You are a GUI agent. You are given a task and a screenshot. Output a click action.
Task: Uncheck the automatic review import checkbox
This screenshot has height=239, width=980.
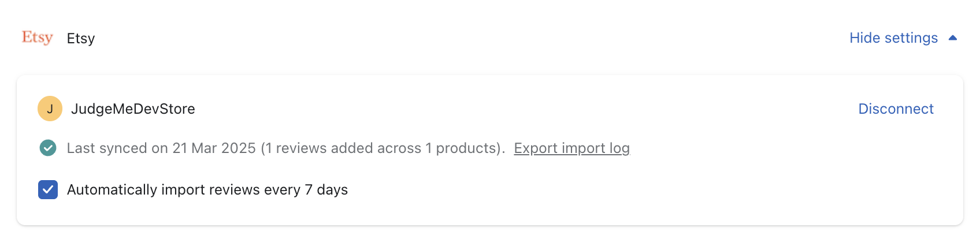48,189
